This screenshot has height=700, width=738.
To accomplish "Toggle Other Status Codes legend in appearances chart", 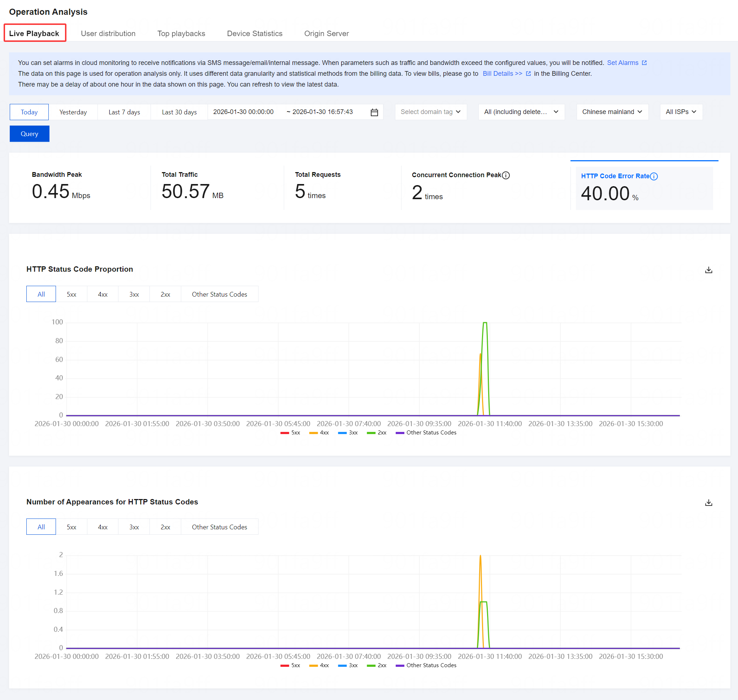I will (426, 665).
